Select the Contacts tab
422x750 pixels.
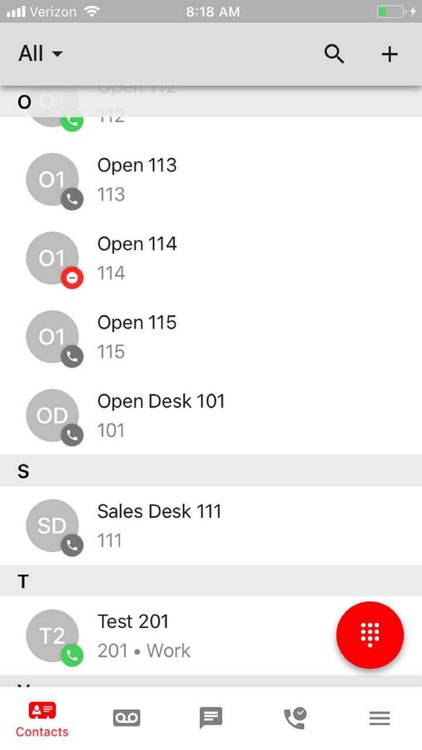coord(42,719)
